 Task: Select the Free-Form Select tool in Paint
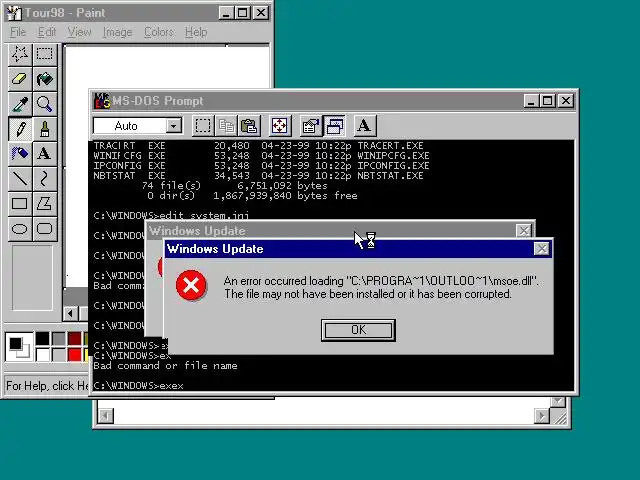[x=20, y=54]
